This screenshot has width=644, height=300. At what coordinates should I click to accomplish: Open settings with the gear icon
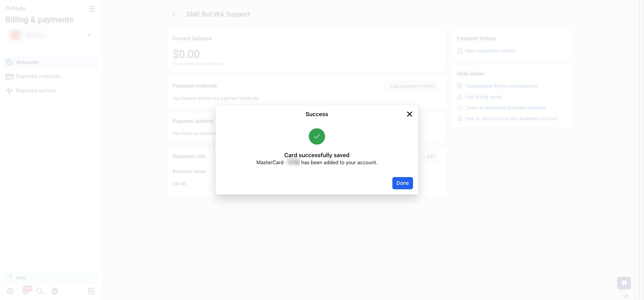pos(10,291)
